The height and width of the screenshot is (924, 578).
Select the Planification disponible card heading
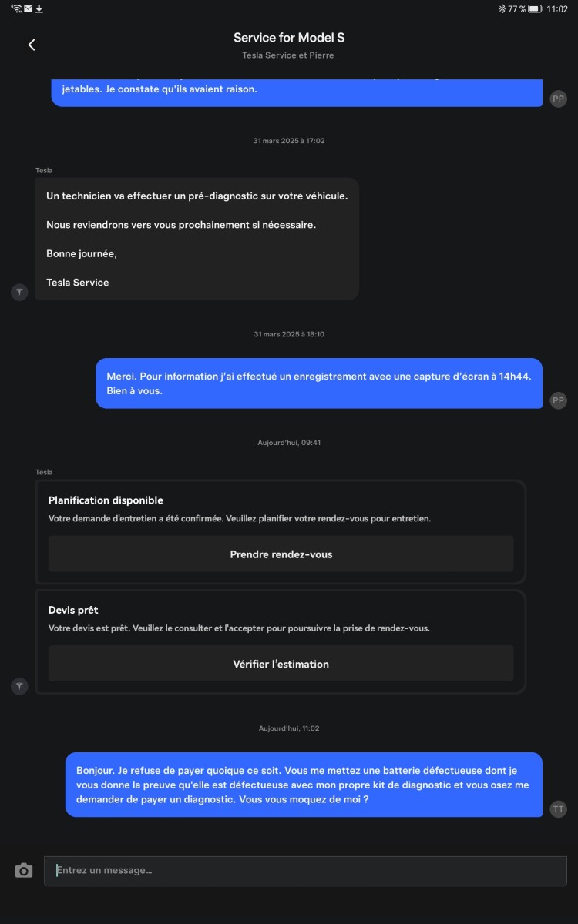(106, 500)
